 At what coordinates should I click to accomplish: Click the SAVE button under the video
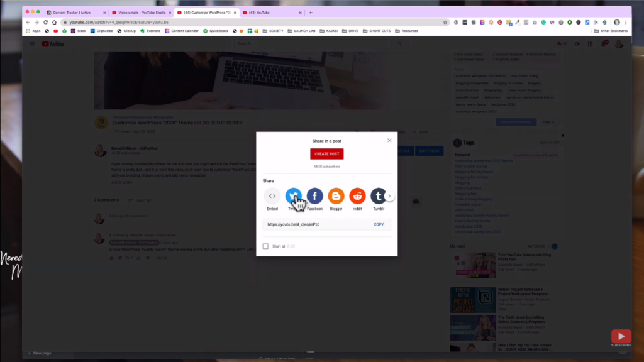click(x=420, y=132)
